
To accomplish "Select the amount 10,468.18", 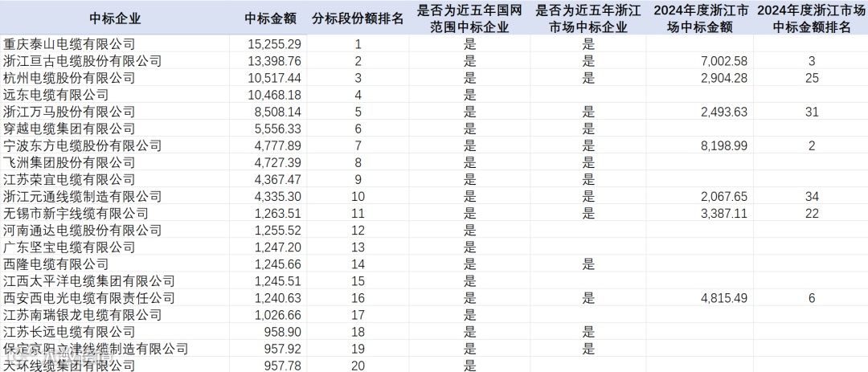I will [x=275, y=96].
